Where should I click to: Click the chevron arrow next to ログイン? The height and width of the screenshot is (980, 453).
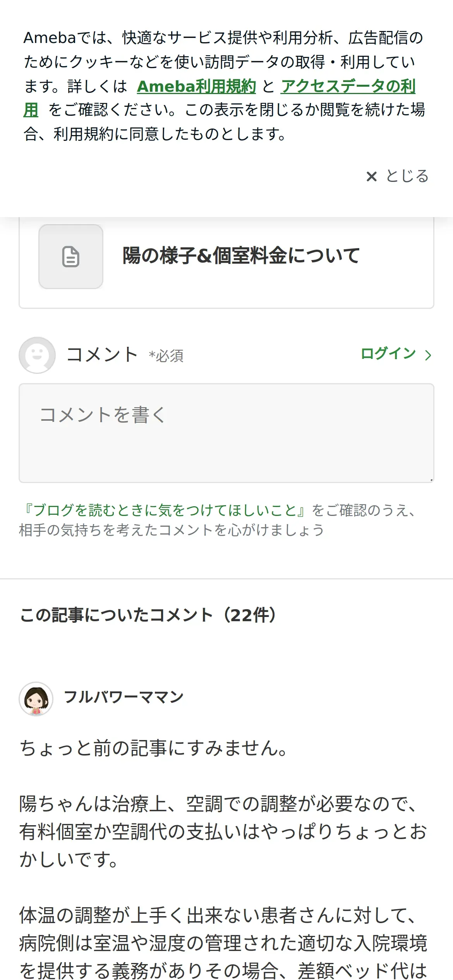[428, 355]
